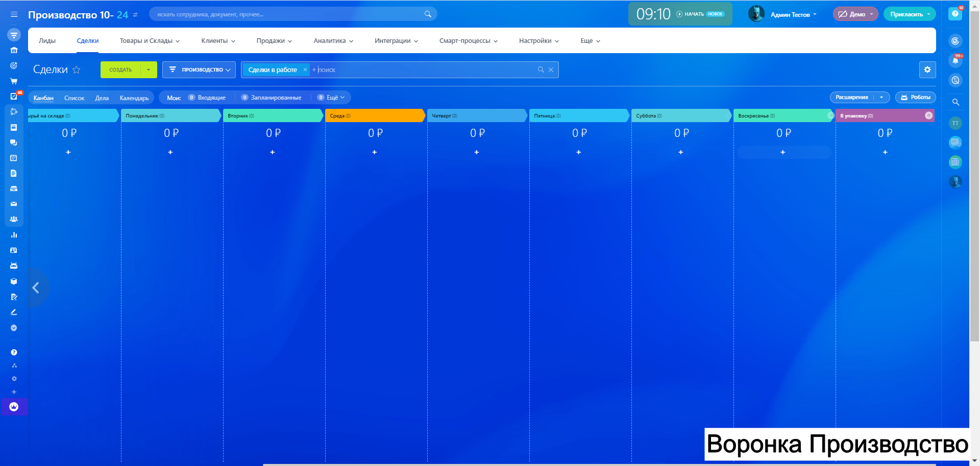Switch to the Список view
Image resolution: width=980 pixels, height=466 pixels.
coord(75,98)
